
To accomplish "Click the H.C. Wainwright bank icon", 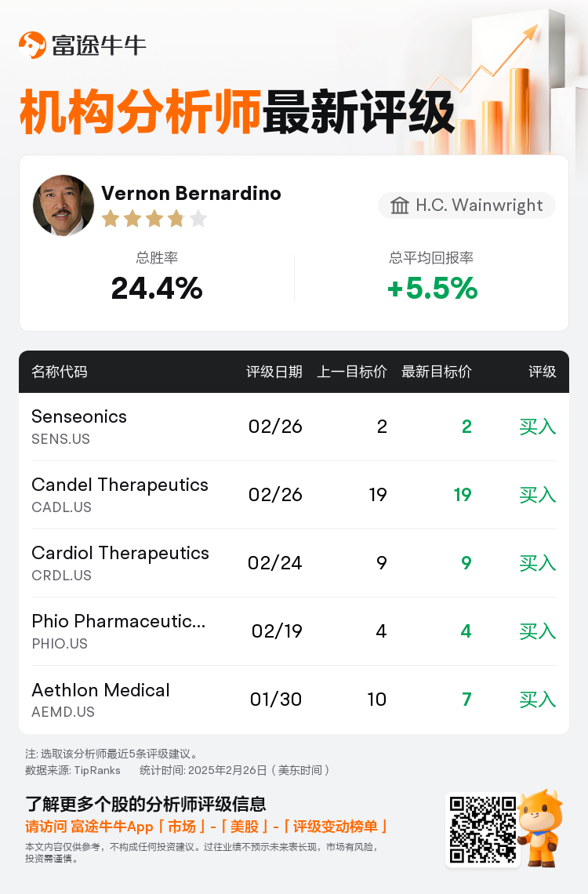I will click(x=399, y=205).
